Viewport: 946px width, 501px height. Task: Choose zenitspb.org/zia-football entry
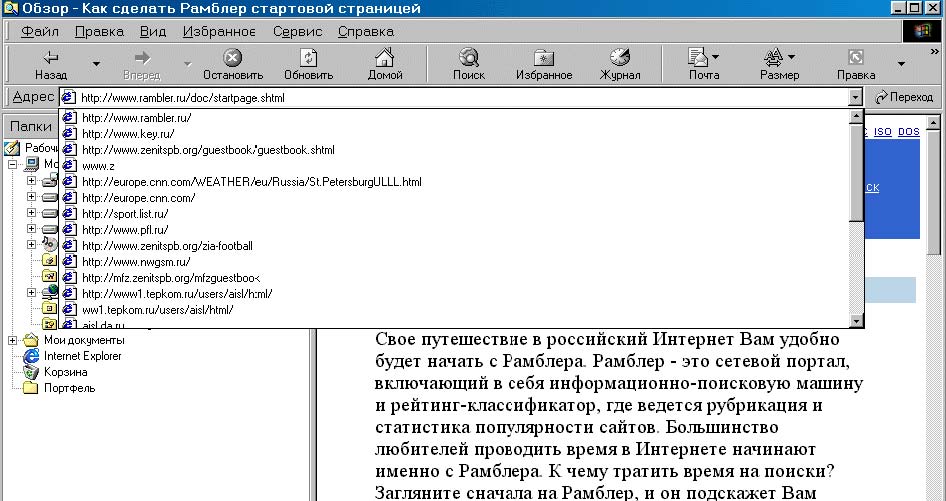click(455, 246)
